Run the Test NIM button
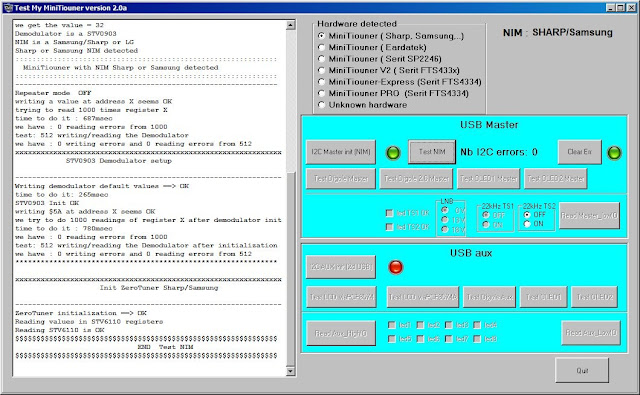The width and height of the screenshot is (640, 395). click(x=432, y=152)
